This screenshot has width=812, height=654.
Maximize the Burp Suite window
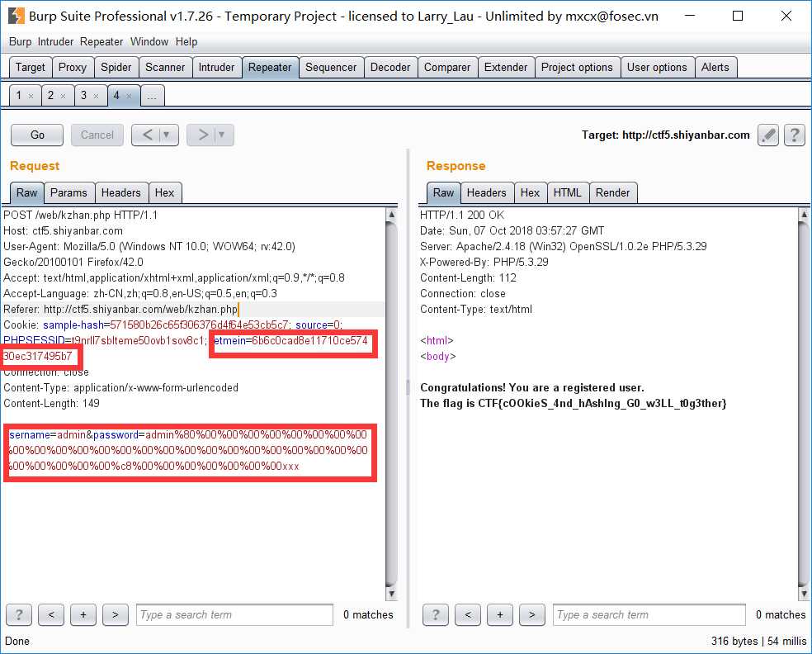coord(738,16)
